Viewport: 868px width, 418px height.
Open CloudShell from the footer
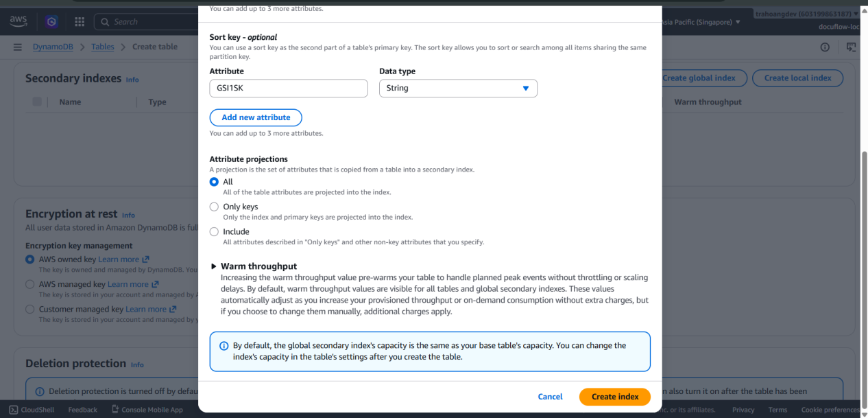coord(32,410)
